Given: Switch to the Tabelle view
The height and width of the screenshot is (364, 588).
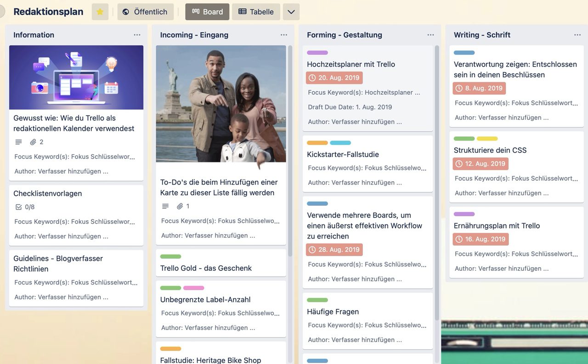Looking at the screenshot, I should (x=256, y=12).
